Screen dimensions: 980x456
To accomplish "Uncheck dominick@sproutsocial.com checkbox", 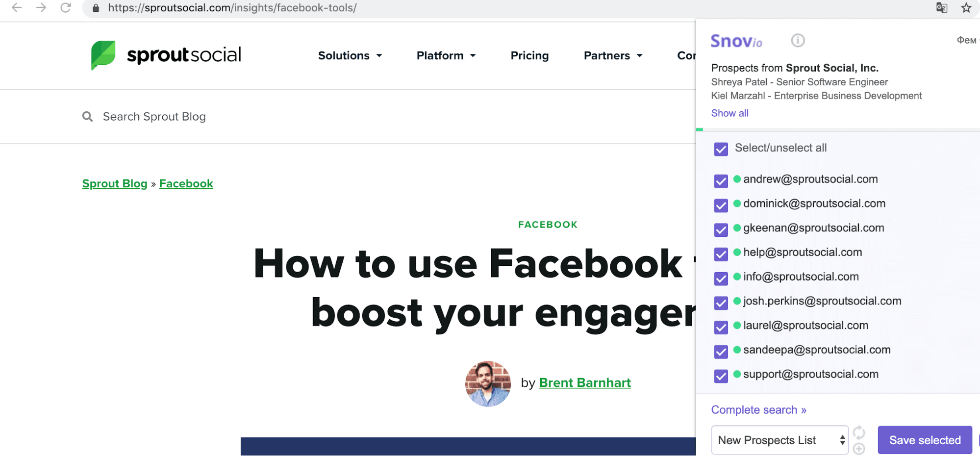I will 721,205.
